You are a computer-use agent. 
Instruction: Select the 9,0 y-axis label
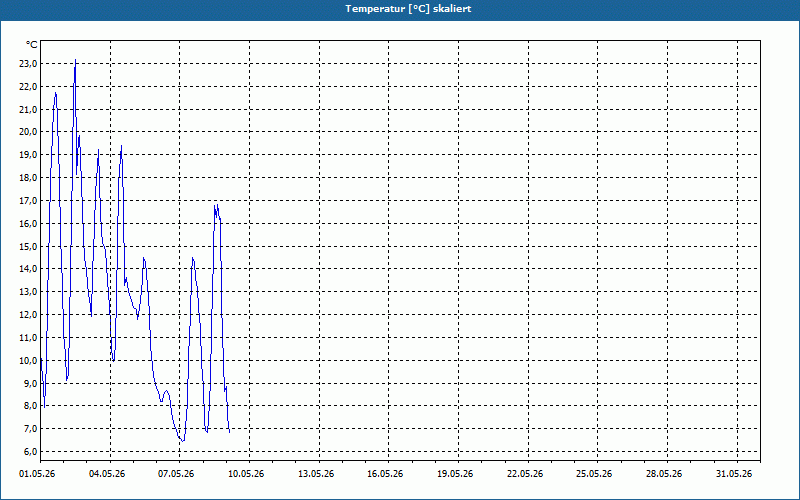[x=30, y=383]
